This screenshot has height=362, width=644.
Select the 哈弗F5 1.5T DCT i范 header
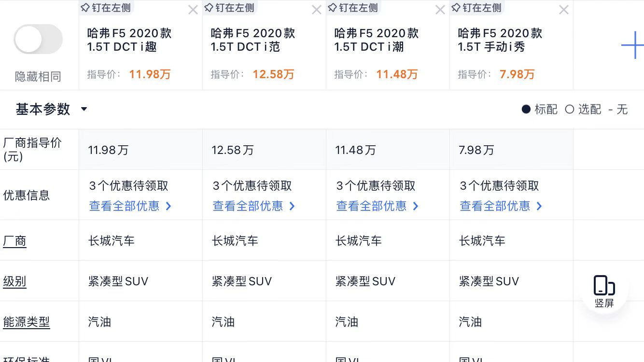point(253,40)
